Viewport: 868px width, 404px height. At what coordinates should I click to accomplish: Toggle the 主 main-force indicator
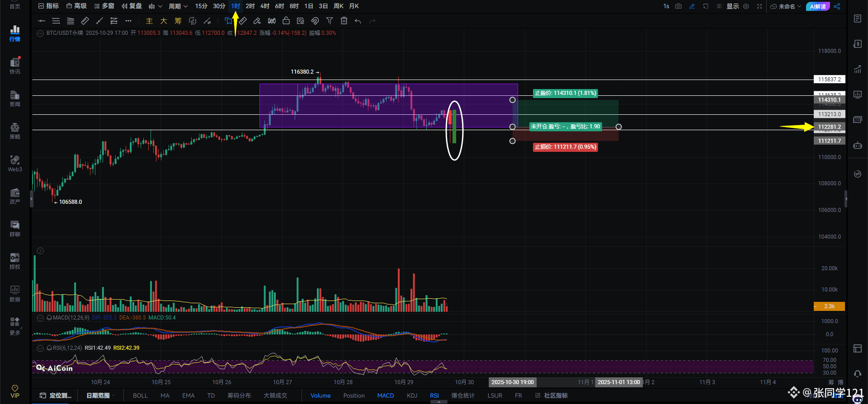coord(149,21)
